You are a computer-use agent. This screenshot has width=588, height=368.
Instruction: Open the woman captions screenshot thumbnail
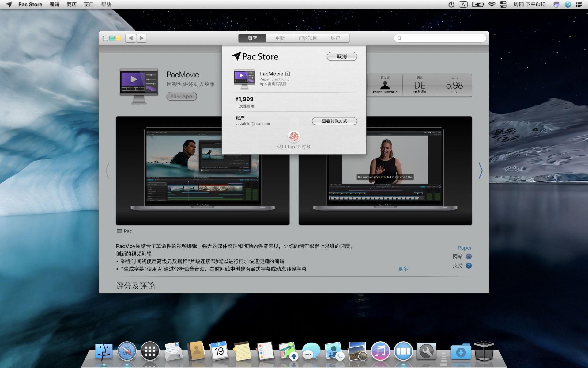(x=385, y=171)
